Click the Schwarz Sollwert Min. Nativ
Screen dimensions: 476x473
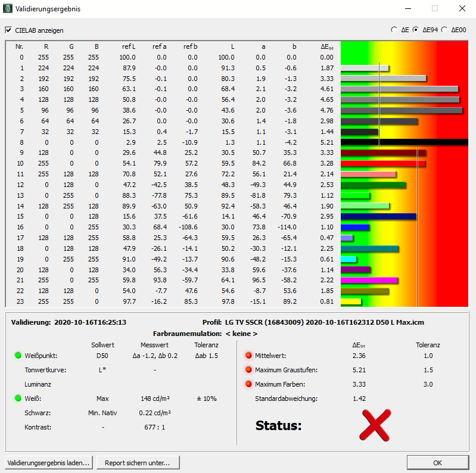(x=102, y=413)
